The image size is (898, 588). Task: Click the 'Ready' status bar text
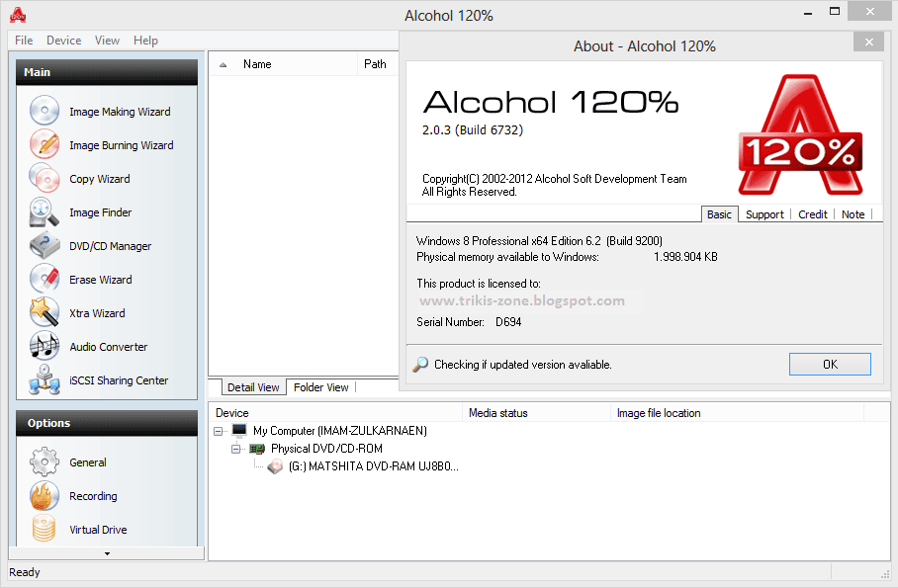pos(25,572)
